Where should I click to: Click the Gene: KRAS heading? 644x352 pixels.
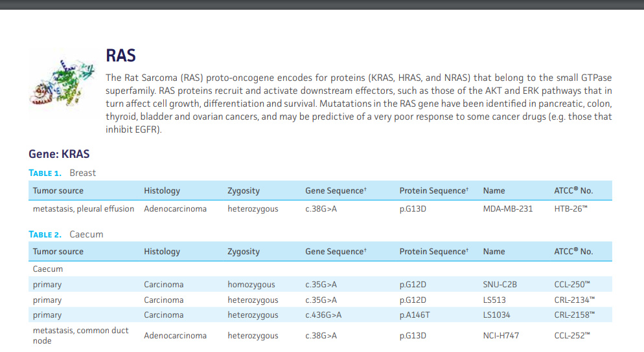pyautogui.click(x=59, y=154)
